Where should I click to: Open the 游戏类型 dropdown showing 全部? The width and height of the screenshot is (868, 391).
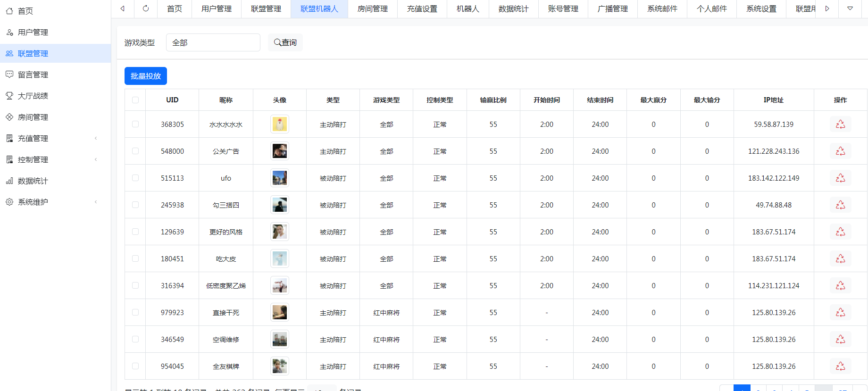click(x=213, y=42)
